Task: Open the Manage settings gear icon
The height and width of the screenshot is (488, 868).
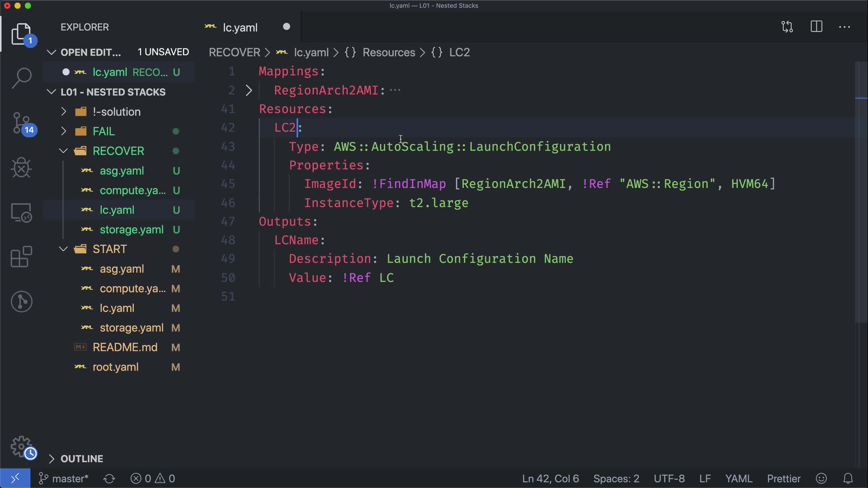Action: coord(21,446)
